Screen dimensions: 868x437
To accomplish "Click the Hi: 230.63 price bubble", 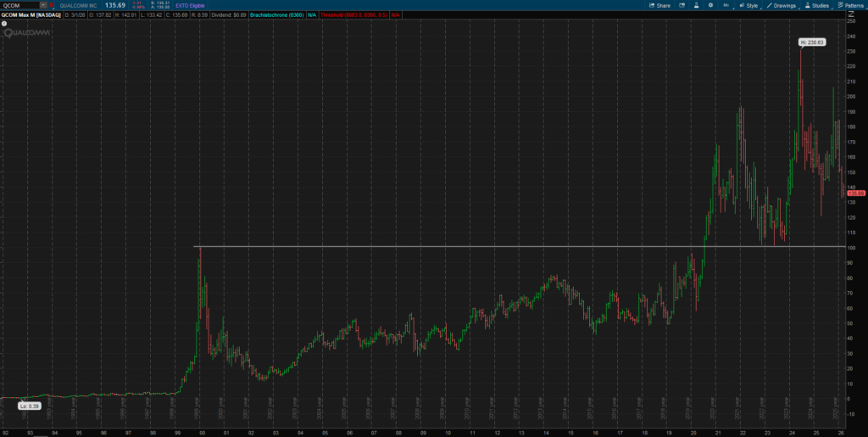I will coord(812,42).
